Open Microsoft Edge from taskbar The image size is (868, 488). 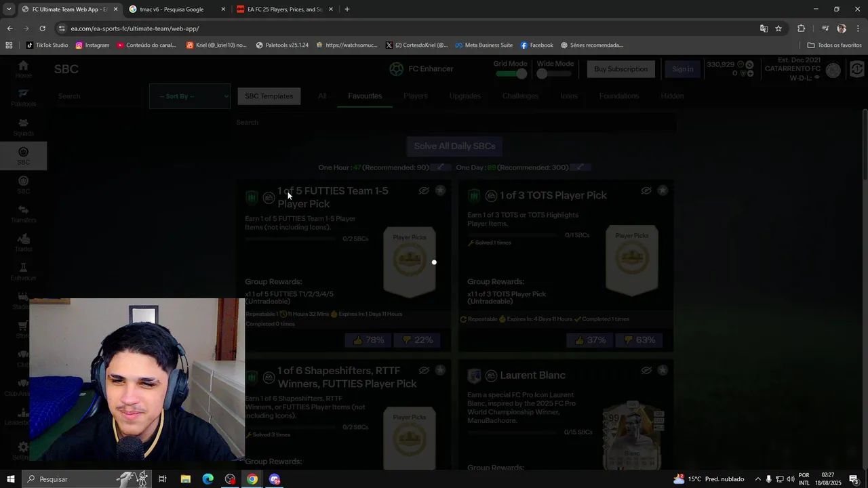208,479
